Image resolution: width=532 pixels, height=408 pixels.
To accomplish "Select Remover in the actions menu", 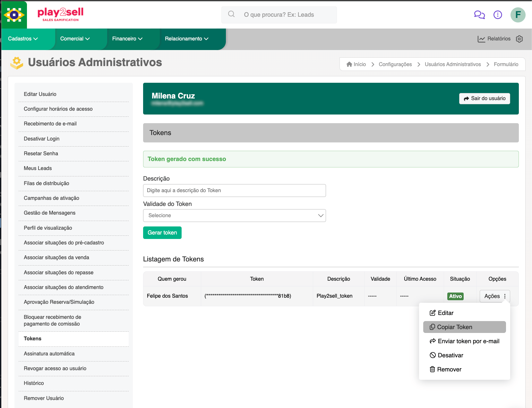I will pos(464,369).
